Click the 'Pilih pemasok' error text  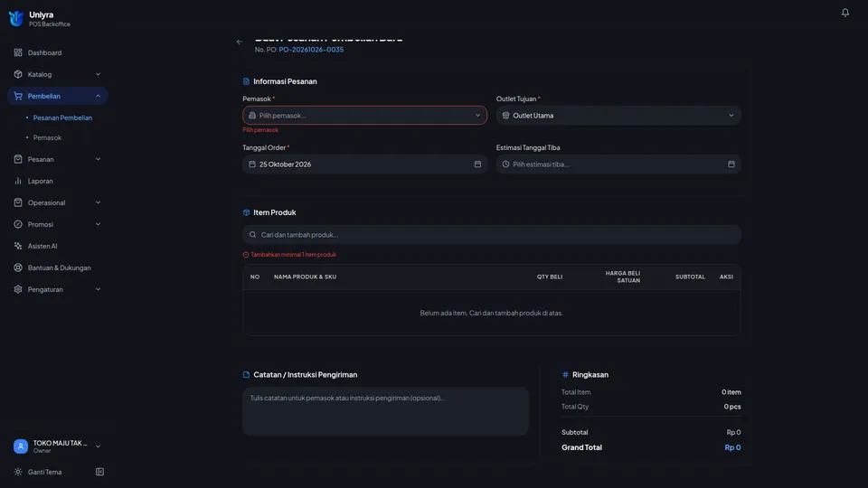click(x=260, y=130)
